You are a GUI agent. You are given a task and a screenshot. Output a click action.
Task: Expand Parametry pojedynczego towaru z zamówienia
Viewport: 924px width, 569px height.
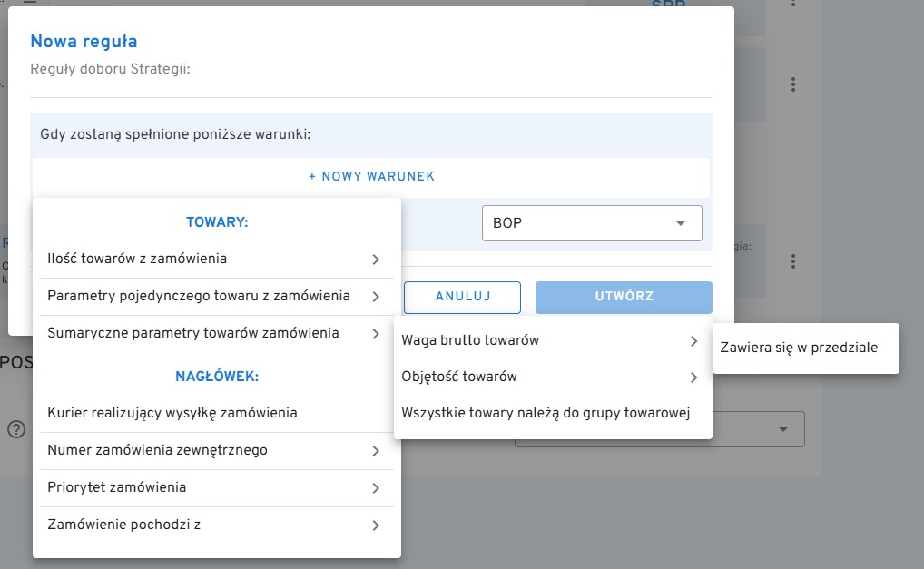tap(216, 297)
